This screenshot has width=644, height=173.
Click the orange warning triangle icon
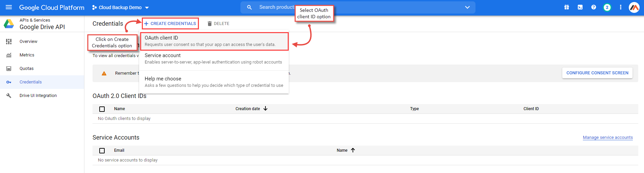tap(104, 73)
